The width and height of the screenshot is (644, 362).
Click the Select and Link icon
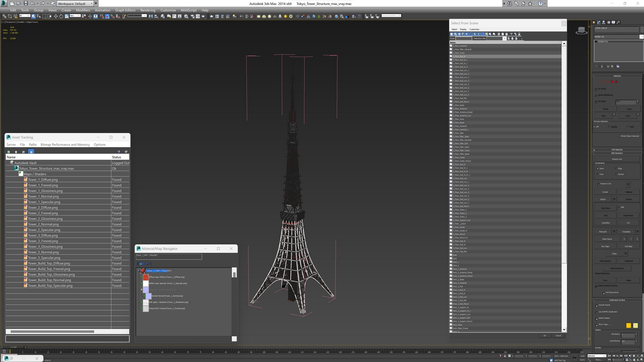(x=4, y=16)
